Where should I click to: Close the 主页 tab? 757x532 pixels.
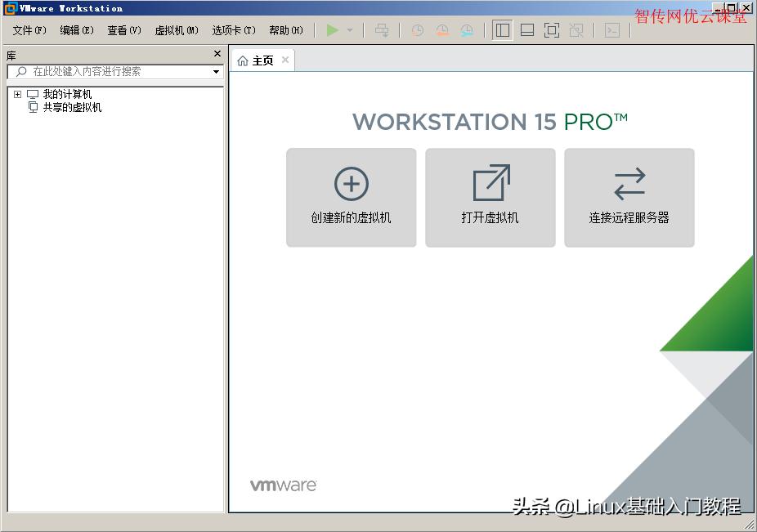(285, 60)
